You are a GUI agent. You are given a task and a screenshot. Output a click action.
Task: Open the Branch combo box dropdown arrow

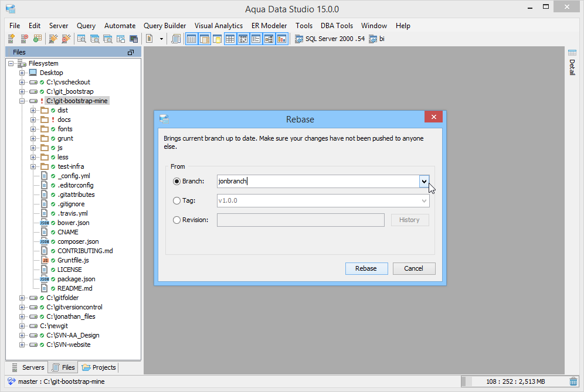(424, 181)
